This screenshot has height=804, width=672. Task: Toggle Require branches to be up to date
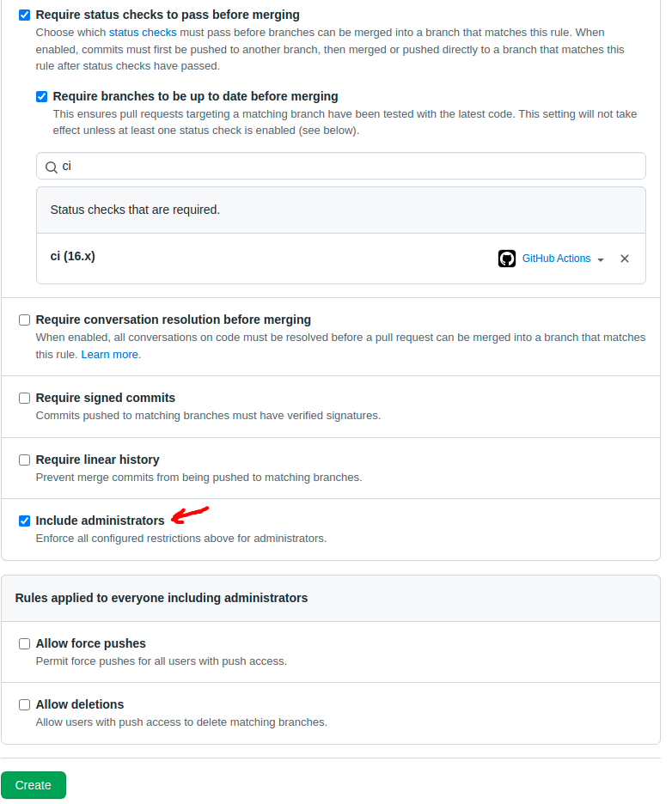(42, 96)
